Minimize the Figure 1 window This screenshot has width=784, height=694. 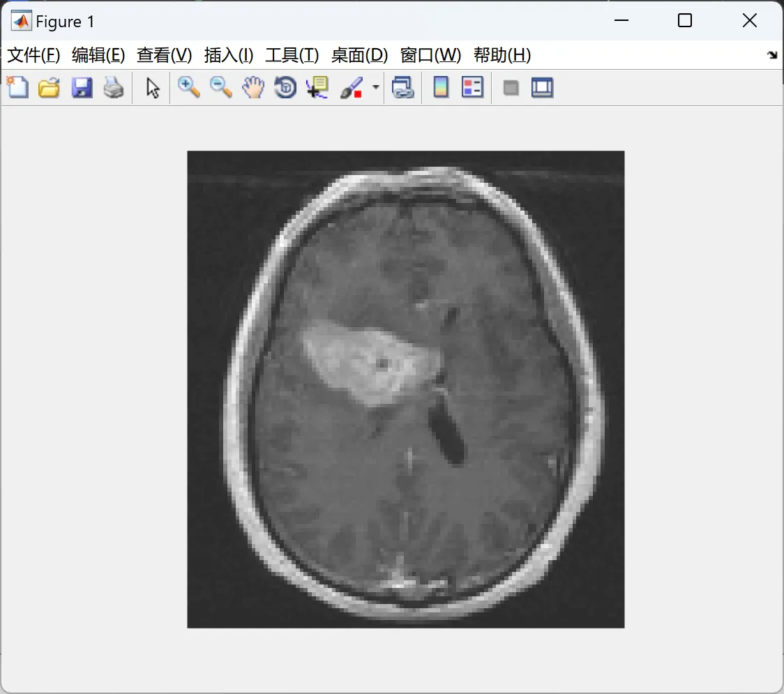click(621, 20)
